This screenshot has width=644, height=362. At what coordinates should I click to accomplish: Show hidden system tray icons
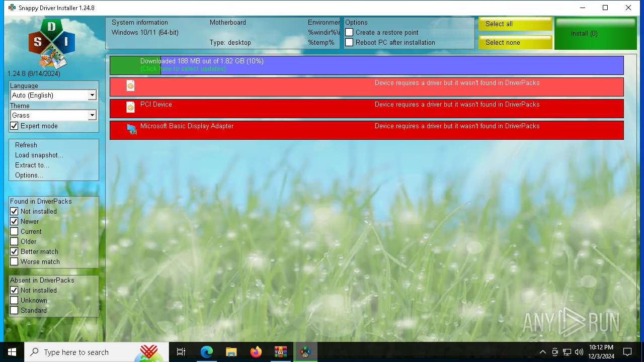point(542,352)
